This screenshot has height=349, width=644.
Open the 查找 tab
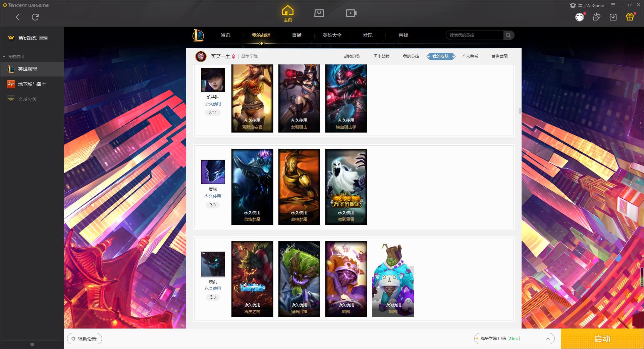pos(403,35)
